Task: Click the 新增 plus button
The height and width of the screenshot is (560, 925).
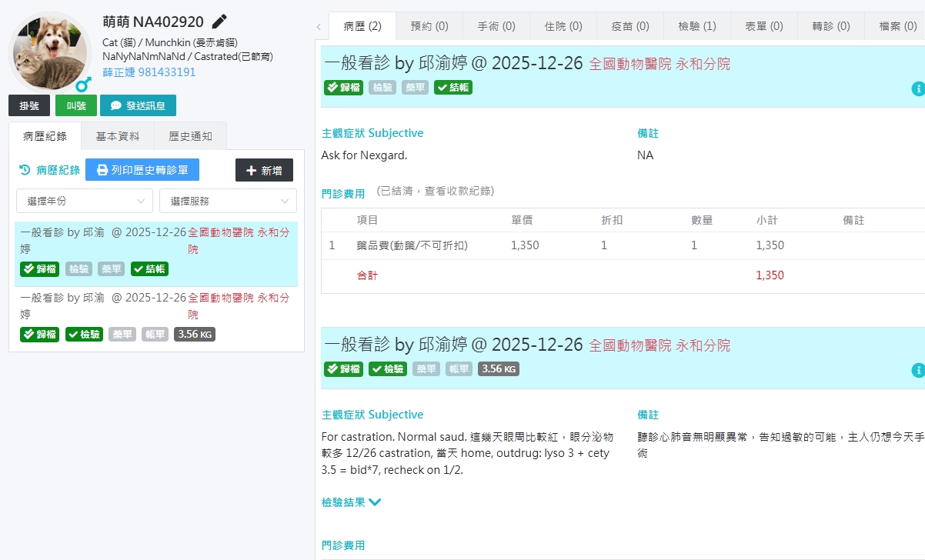Action: point(264,170)
